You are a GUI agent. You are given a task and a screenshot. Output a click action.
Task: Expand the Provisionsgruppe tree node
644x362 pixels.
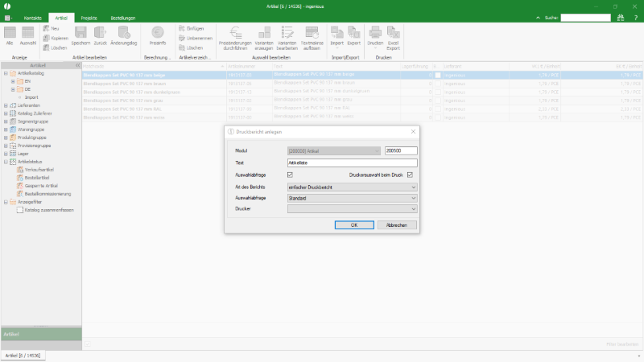(6, 146)
